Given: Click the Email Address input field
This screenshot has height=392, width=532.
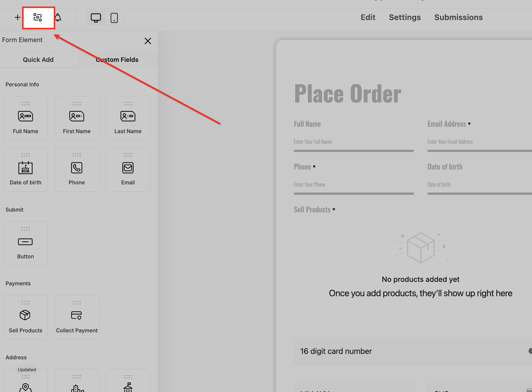Looking at the screenshot, I should (480, 143).
